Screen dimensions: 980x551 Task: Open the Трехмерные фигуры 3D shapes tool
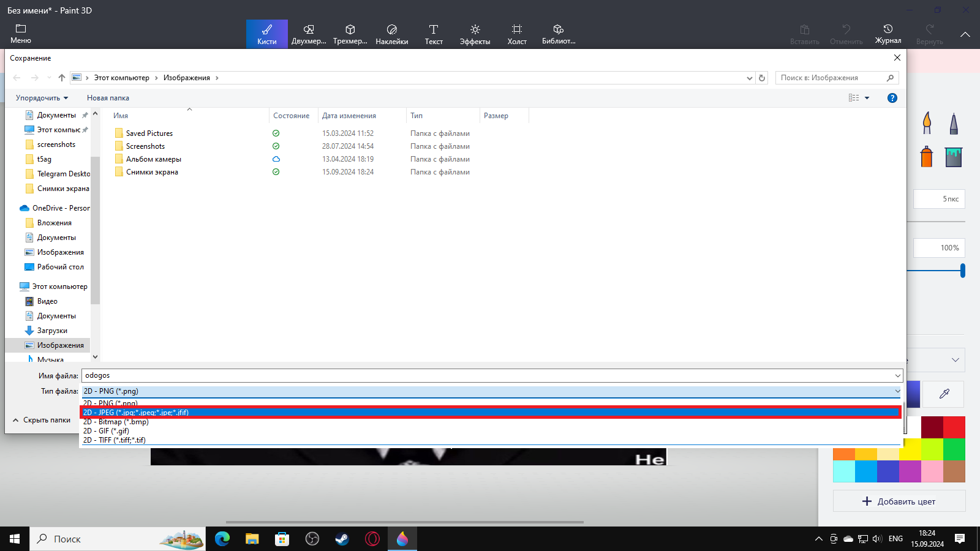(350, 34)
